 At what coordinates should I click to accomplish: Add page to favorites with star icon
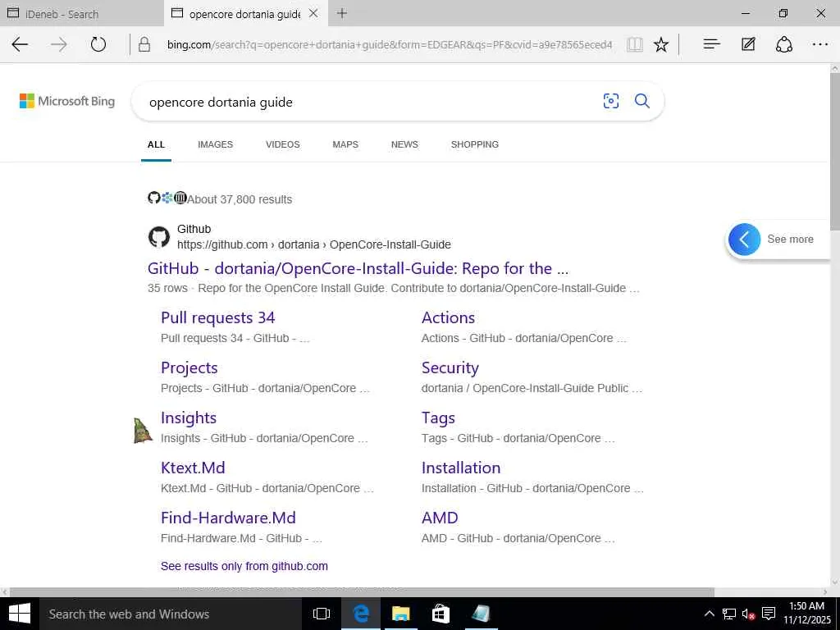(x=661, y=44)
